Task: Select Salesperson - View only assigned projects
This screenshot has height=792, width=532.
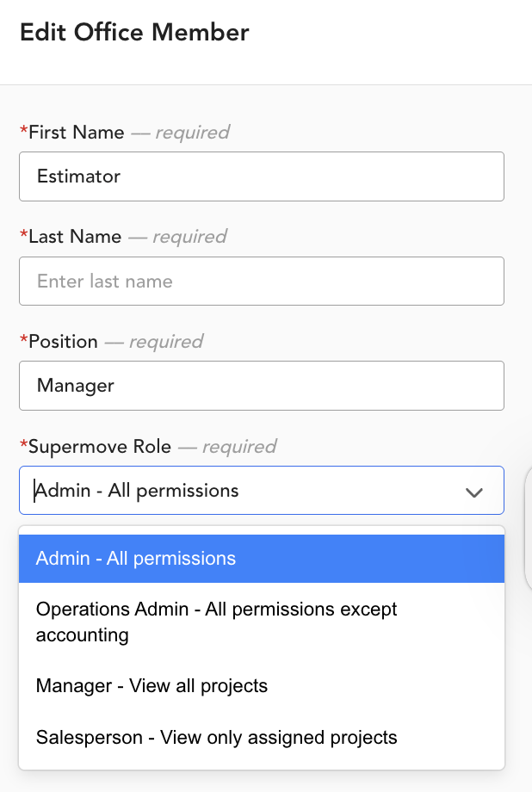Action: click(262, 738)
